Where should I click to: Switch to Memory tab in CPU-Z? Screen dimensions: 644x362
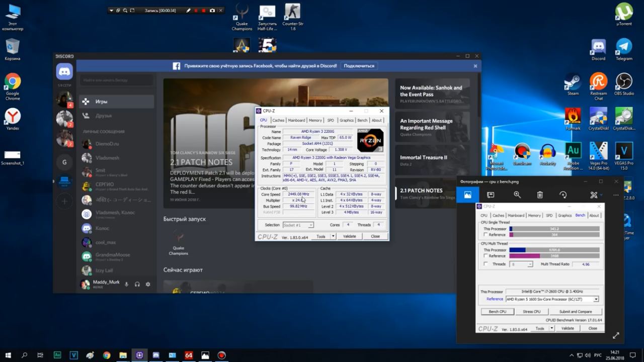(315, 120)
